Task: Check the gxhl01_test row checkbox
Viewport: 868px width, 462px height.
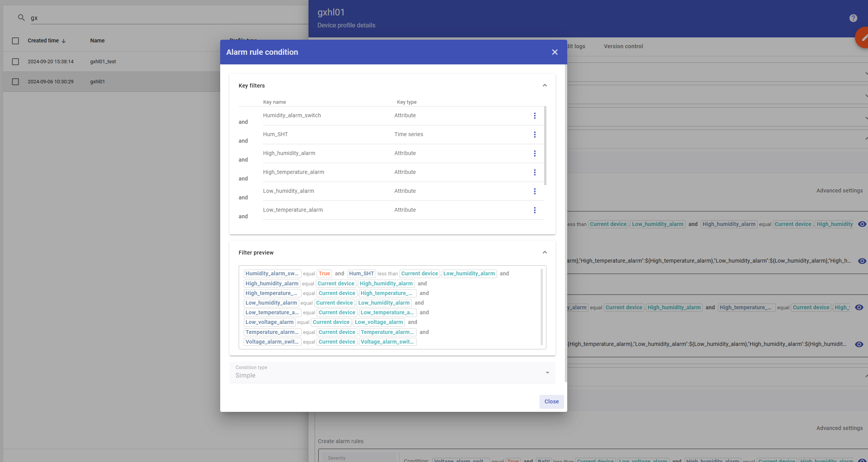Action: [x=15, y=62]
